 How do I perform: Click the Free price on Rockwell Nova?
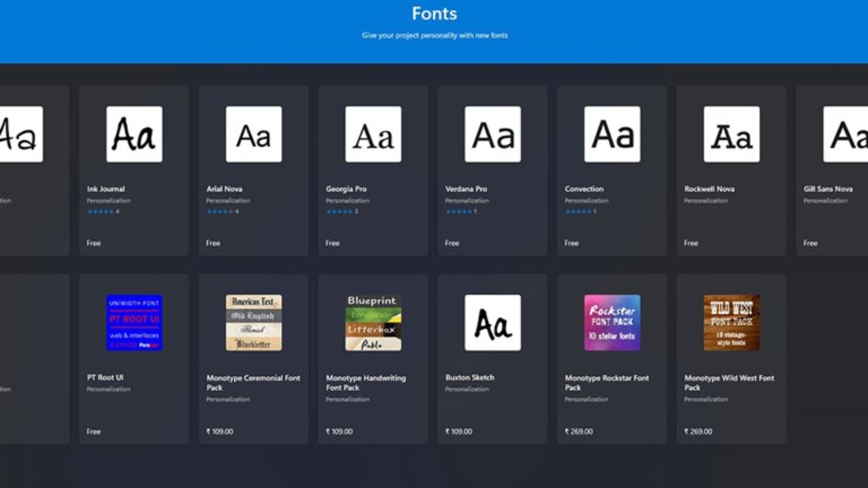691,243
